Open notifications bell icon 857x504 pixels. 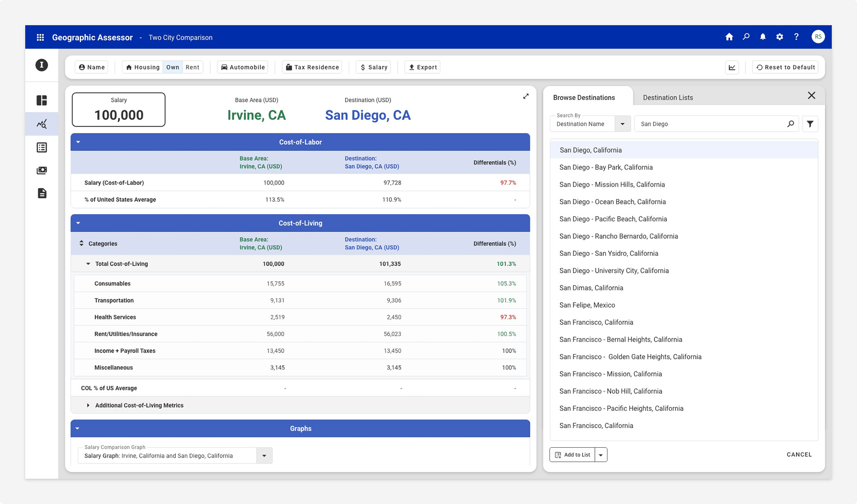[x=763, y=37]
